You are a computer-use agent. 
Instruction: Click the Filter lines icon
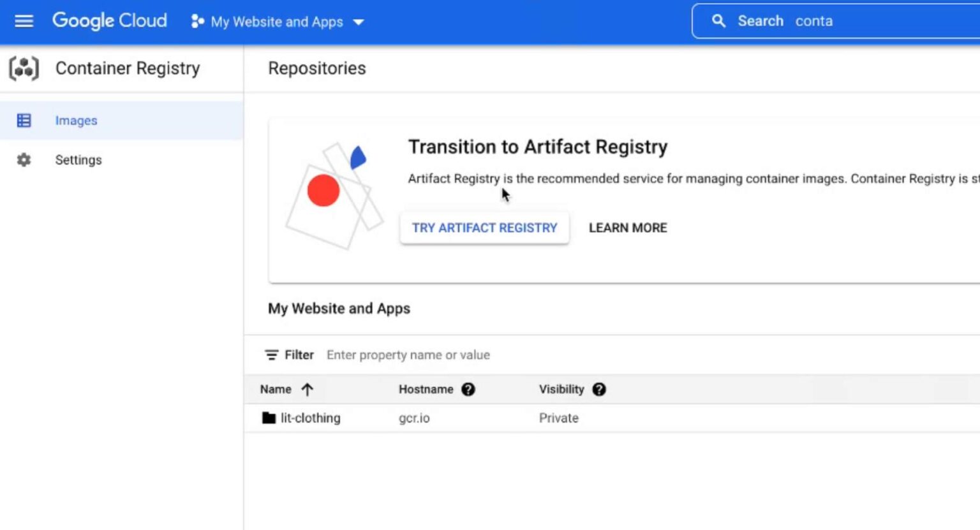tap(272, 355)
